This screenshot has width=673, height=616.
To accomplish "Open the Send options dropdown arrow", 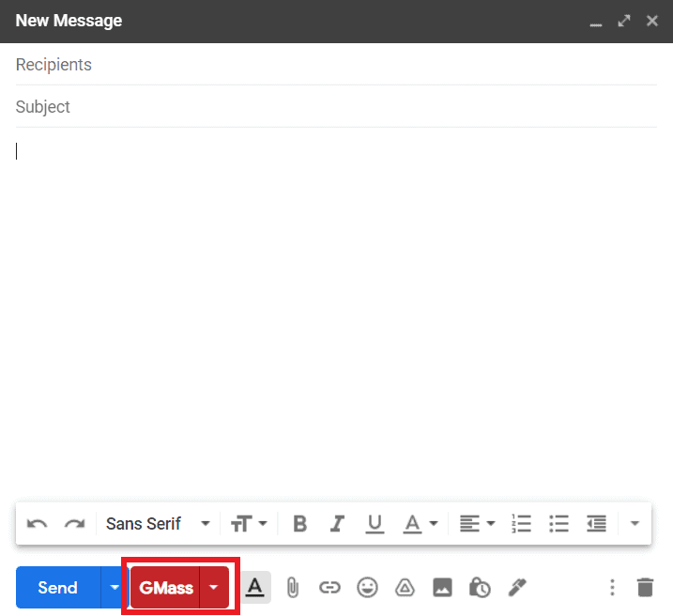I will click(x=114, y=588).
